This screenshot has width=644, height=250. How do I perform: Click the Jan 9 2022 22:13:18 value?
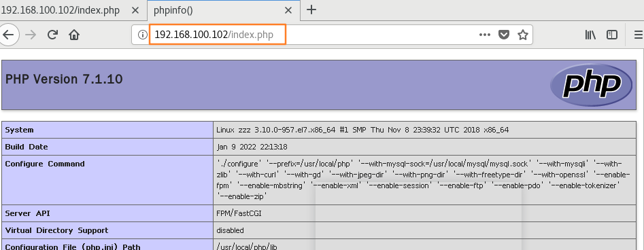(252, 147)
